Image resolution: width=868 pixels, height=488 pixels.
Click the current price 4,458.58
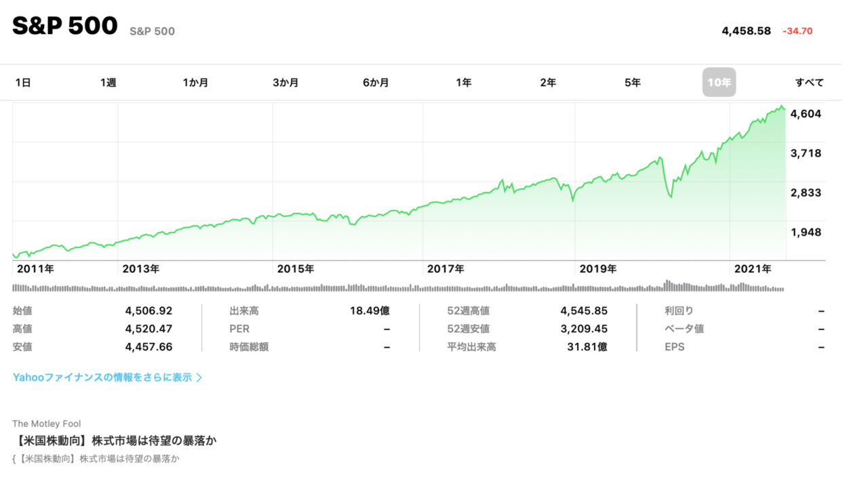(x=746, y=30)
